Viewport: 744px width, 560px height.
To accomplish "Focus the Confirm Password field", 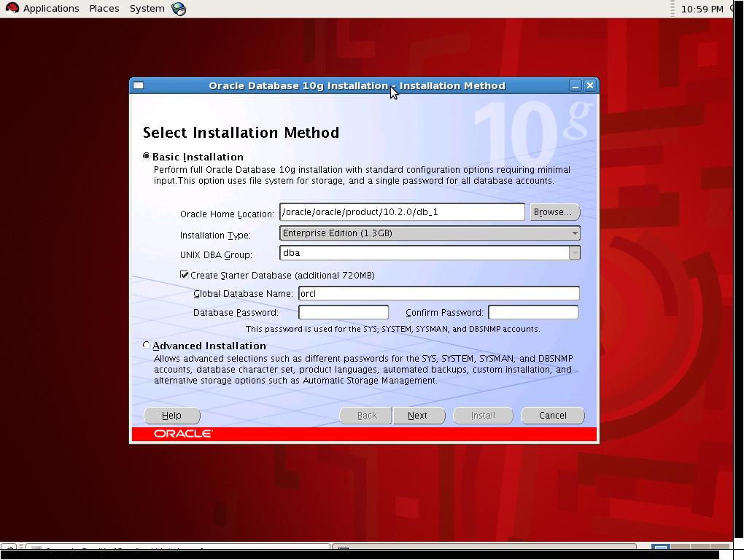I will (x=533, y=312).
